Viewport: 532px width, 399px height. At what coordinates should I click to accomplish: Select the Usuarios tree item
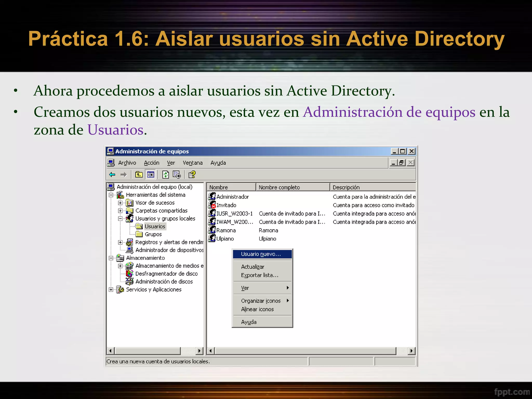click(155, 226)
